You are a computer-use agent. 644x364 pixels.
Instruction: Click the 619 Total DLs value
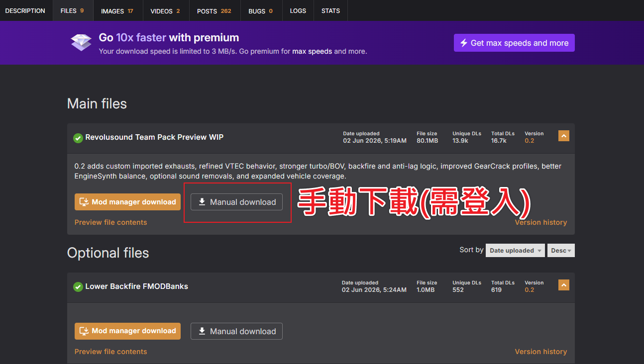(496, 290)
